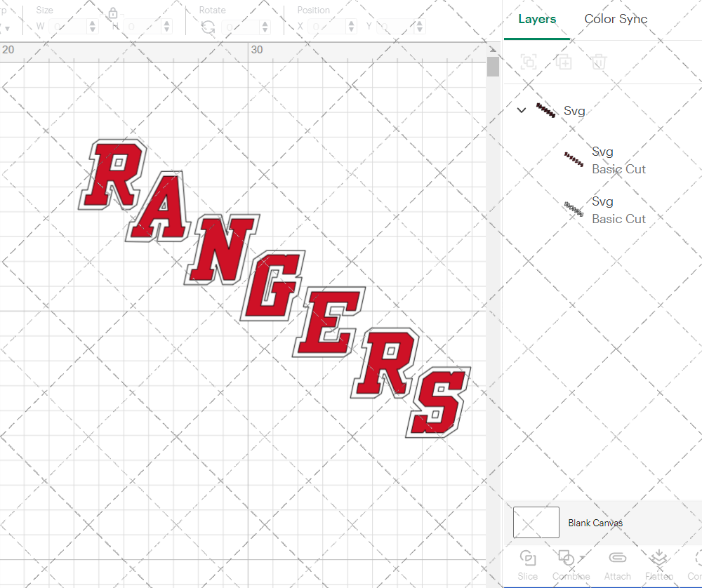Viewport: 702px width, 588px height.
Task: Select the red Svg Basic Cut layer
Action: coord(602,160)
